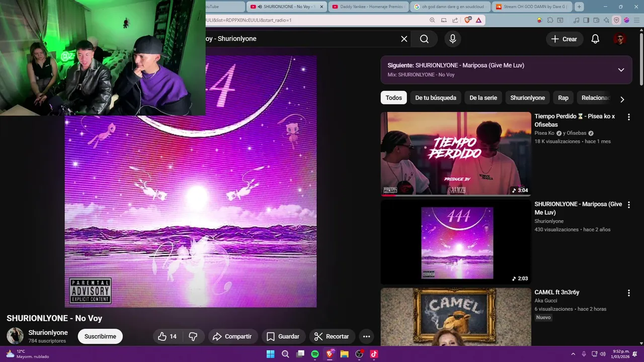This screenshot has height=362, width=644.
Task: Click the Recortar clip button
Action: tap(332, 336)
